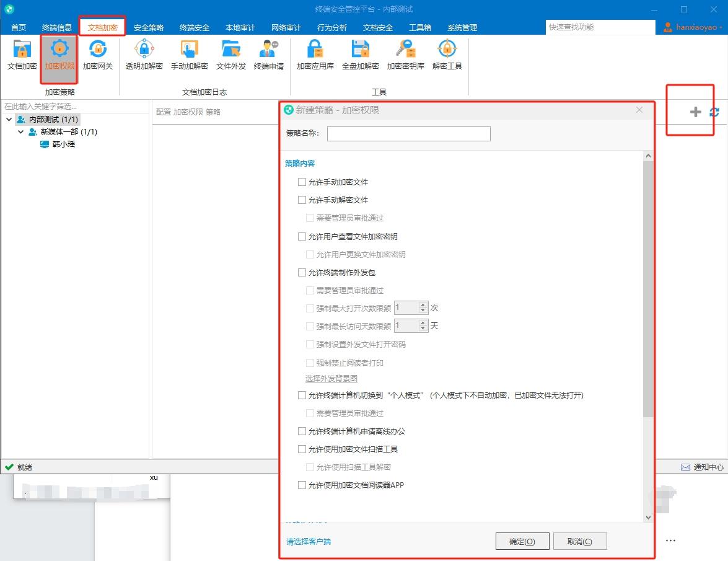
Task: Open the 首页 menu tab
Action: point(19,27)
